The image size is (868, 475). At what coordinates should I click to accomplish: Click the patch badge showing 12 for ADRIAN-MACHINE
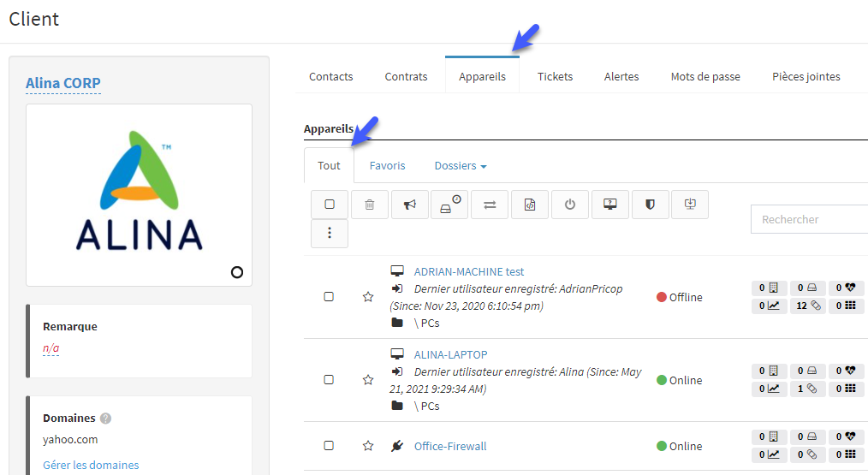[808, 306]
